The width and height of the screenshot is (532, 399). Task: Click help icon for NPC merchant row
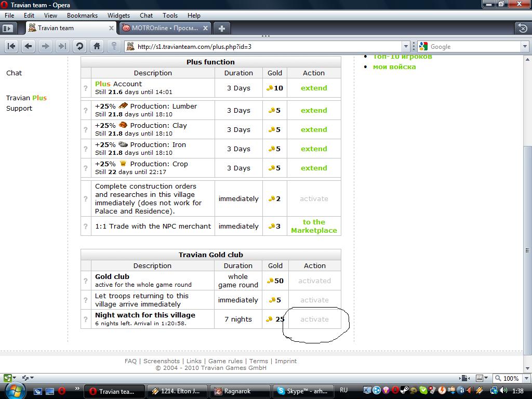coord(86,227)
